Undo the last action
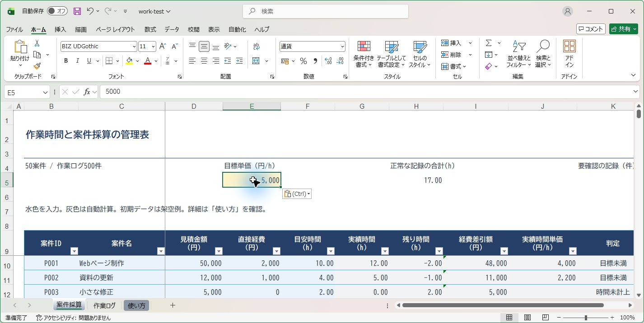Viewport: 644px width, 323px height. point(90,11)
